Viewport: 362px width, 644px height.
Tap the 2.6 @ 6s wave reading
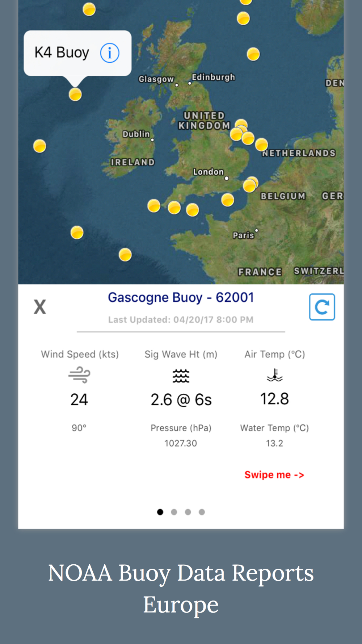[x=181, y=400]
